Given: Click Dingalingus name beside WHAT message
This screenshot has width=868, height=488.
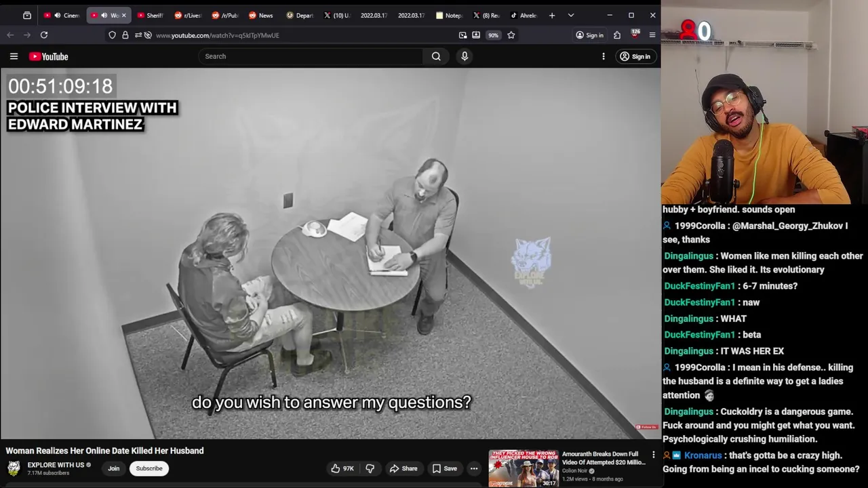Looking at the screenshot, I should point(688,319).
